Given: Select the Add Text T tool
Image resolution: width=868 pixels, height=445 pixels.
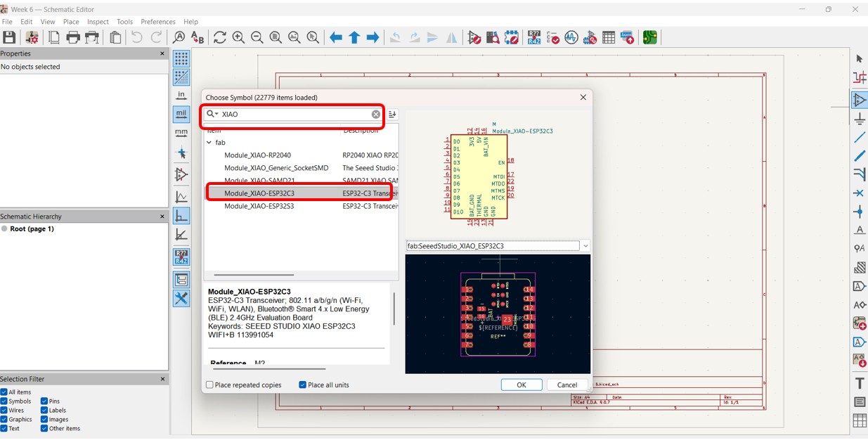Looking at the screenshot, I should [x=859, y=383].
